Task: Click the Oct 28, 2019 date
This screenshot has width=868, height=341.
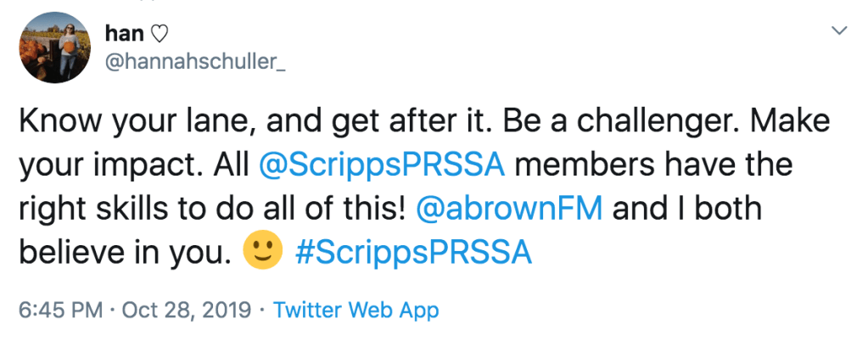Action: tap(188, 310)
